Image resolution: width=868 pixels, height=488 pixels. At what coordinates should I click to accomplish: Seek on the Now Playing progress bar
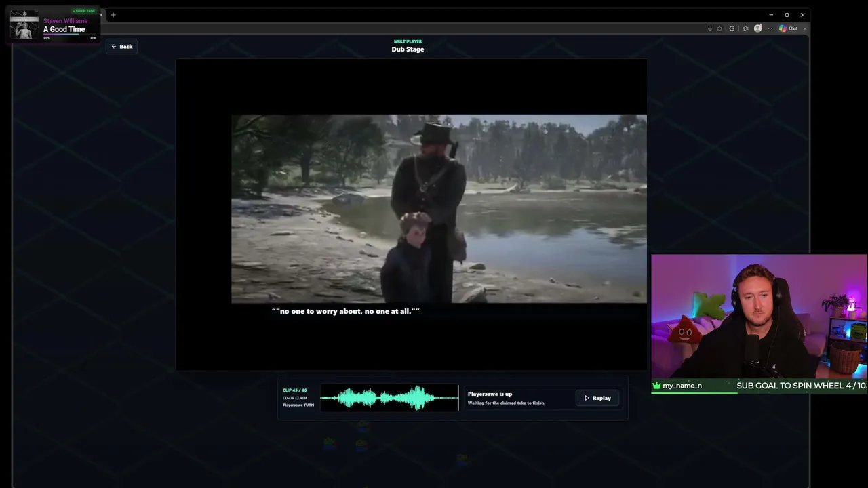pos(70,35)
